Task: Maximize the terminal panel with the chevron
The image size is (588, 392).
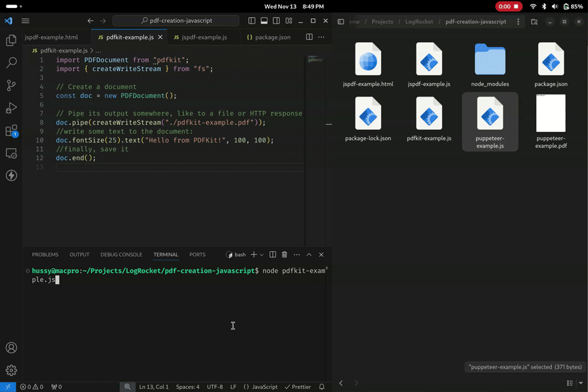Action: coord(309,255)
